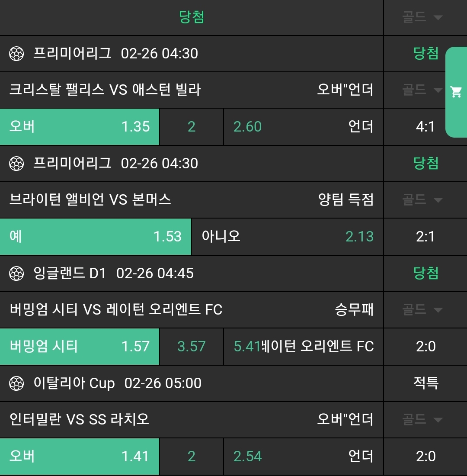Select 언더 2.60 for Crystal Palace match
This screenshot has height=476, width=467.
[x=303, y=127]
